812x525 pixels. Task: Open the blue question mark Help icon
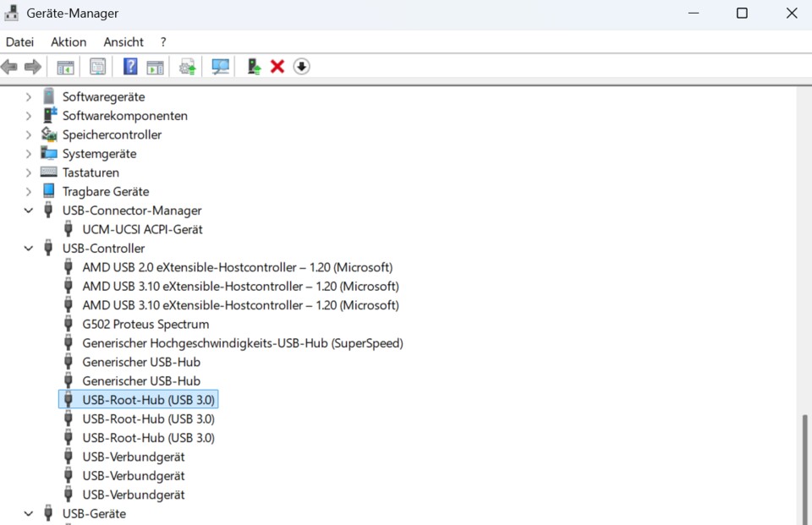point(130,67)
